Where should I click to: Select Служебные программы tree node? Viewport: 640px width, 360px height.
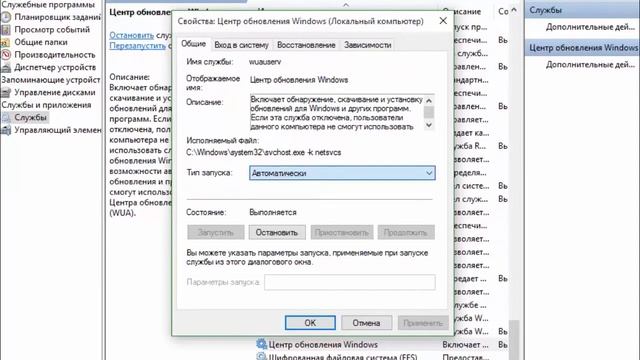pyautogui.click(x=48, y=4)
